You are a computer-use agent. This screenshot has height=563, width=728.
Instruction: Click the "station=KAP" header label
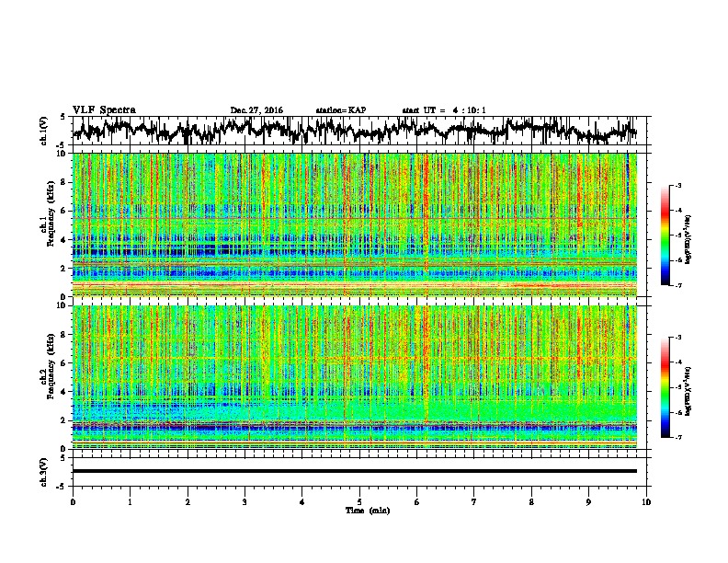341,110
